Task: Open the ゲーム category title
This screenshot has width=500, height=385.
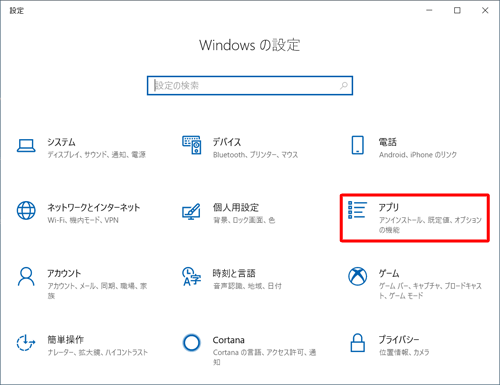Action: click(389, 273)
